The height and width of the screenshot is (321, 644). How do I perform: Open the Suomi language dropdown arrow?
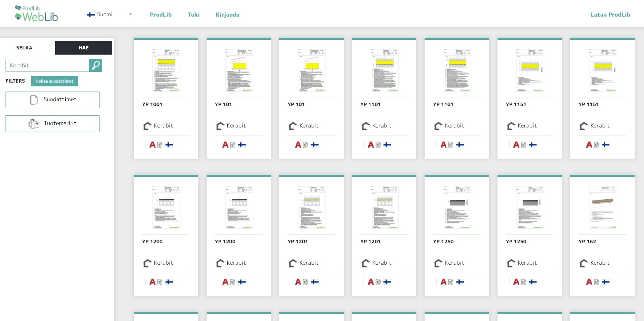pos(130,15)
